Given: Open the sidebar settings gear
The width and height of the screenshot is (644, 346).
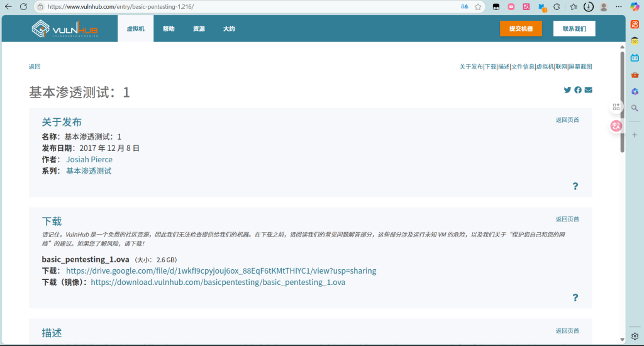Looking at the screenshot, I should 635,336.
